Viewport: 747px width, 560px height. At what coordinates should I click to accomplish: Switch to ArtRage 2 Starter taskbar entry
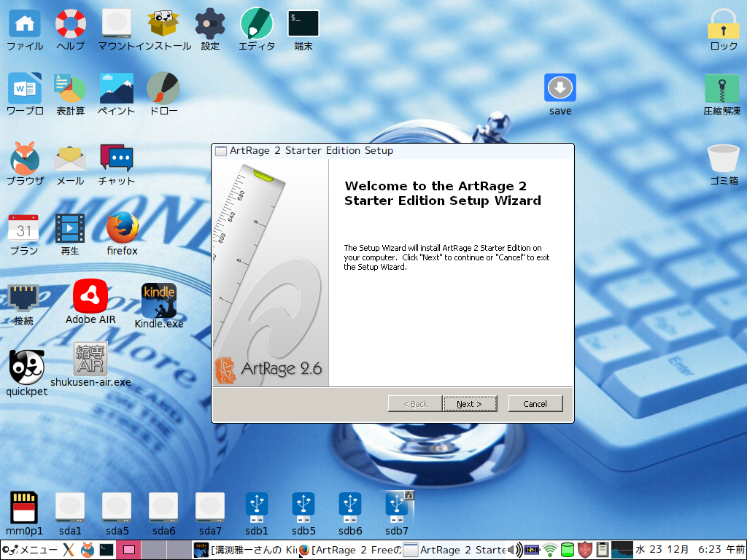454,550
